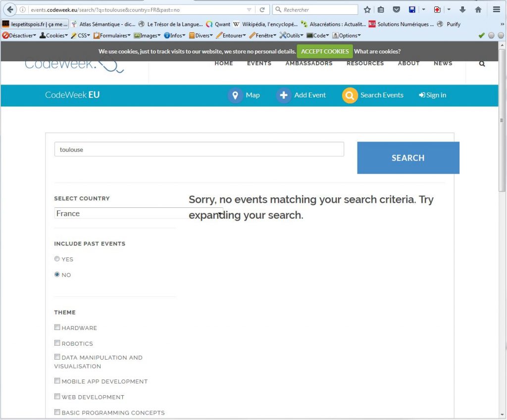Open the bookmarks list icon
The image size is (507, 420).
tap(381, 10)
